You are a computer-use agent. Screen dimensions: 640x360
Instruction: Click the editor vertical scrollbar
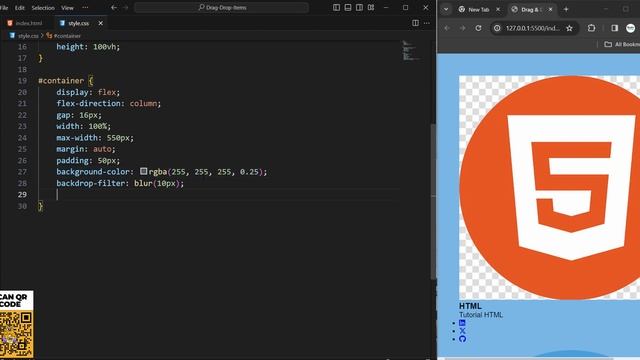(433, 202)
